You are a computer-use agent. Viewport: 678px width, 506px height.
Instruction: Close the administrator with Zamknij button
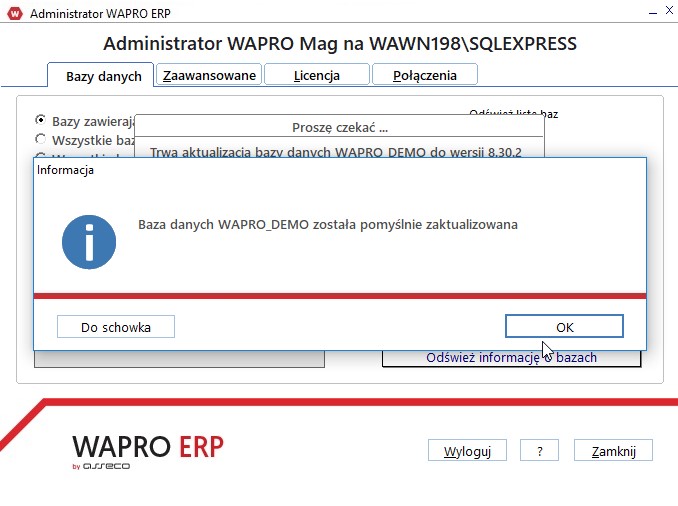pyautogui.click(x=613, y=451)
